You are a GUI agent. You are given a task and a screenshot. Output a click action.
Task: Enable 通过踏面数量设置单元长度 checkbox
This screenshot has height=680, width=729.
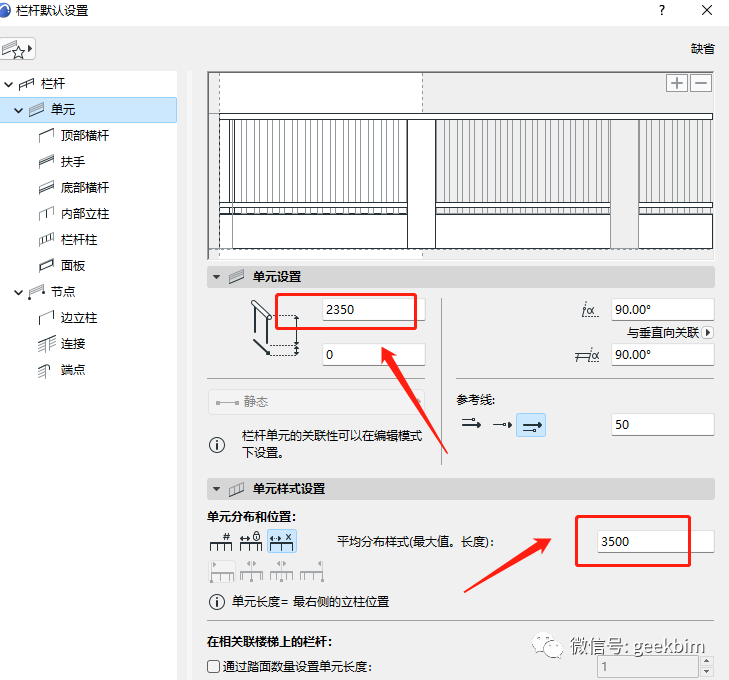(213, 667)
